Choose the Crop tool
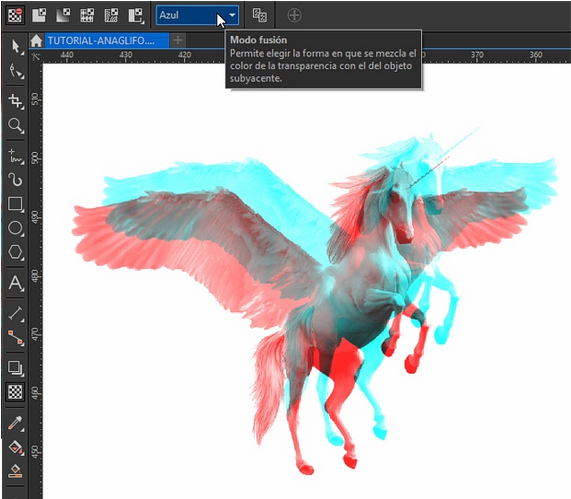 point(15,101)
